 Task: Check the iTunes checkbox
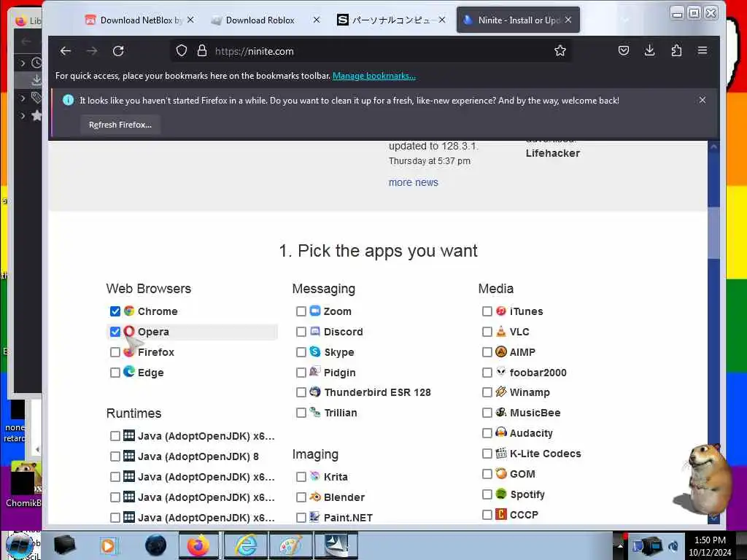[x=487, y=311]
